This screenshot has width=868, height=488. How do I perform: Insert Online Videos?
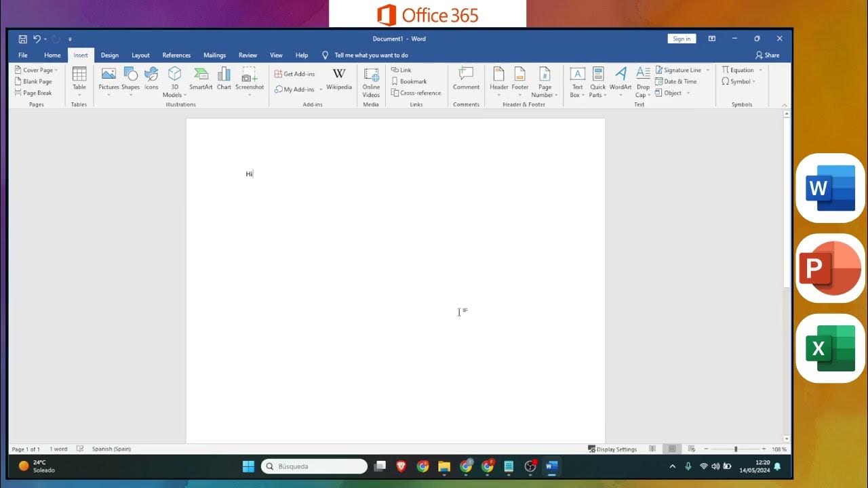[x=371, y=83]
